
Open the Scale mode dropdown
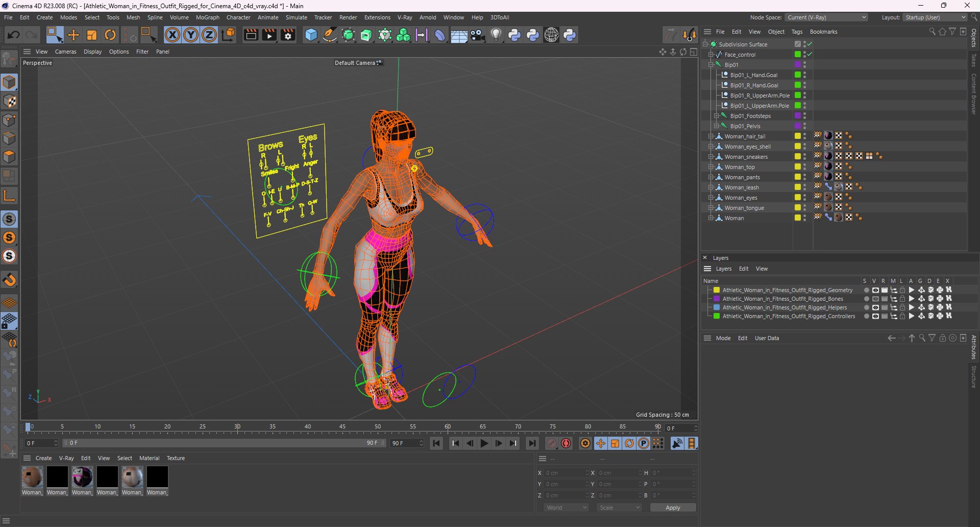click(619, 508)
